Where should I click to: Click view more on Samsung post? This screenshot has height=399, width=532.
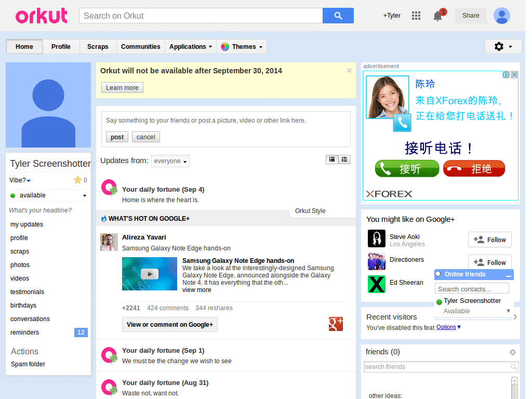(197, 290)
